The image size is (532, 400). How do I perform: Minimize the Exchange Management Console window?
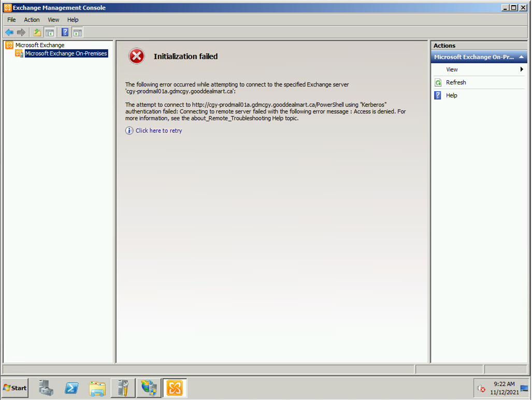point(505,7)
